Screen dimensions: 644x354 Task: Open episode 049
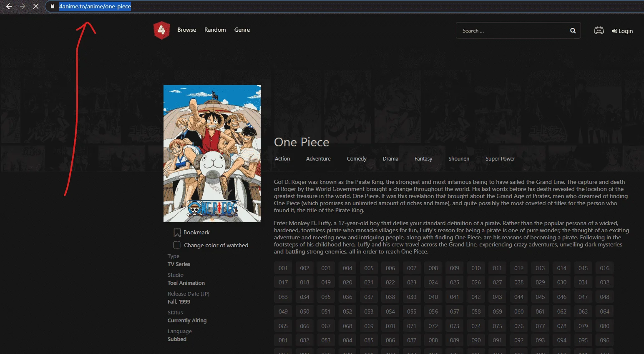tap(283, 311)
